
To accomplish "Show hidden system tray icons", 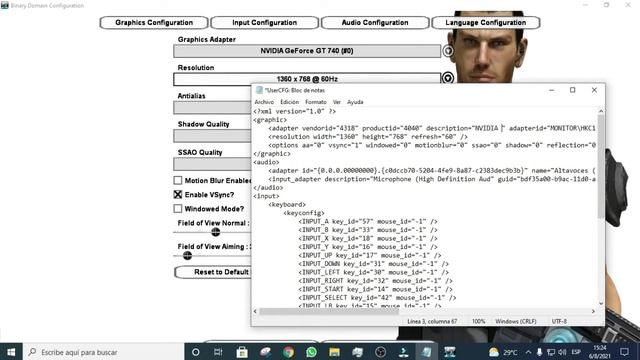I will 528,352.
